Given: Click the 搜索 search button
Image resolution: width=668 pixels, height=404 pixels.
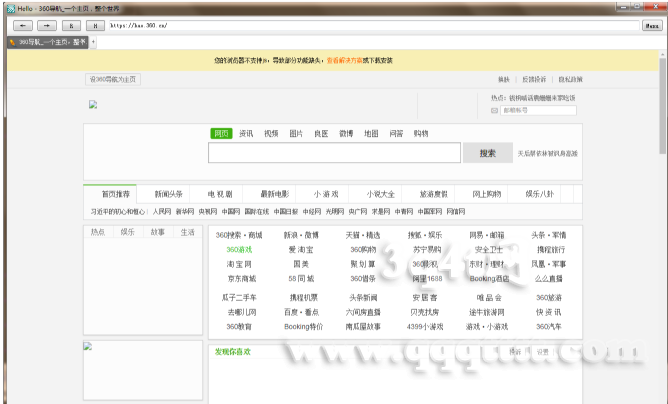Looking at the screenshot, I should tap(488, 153).
